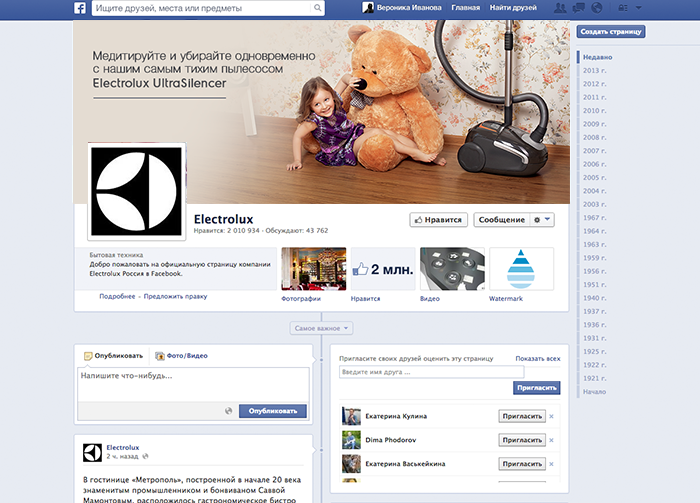Click Екатерина Кулина's avatar
Screen dimensions: 700x503
click(x=351, y=416)
